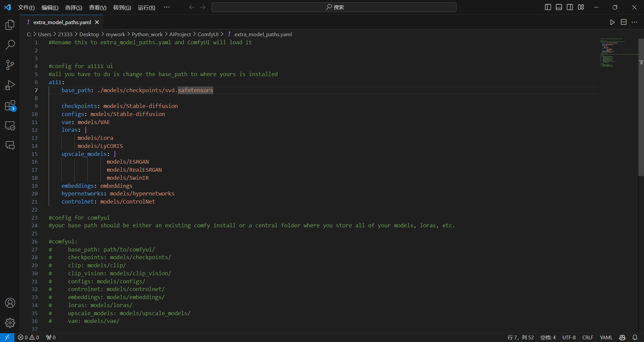Image resolution: width=644 pixels, height=342 pixels.
Task: Click the highlighted safetensors word
Action: click(x=196, y=90)
